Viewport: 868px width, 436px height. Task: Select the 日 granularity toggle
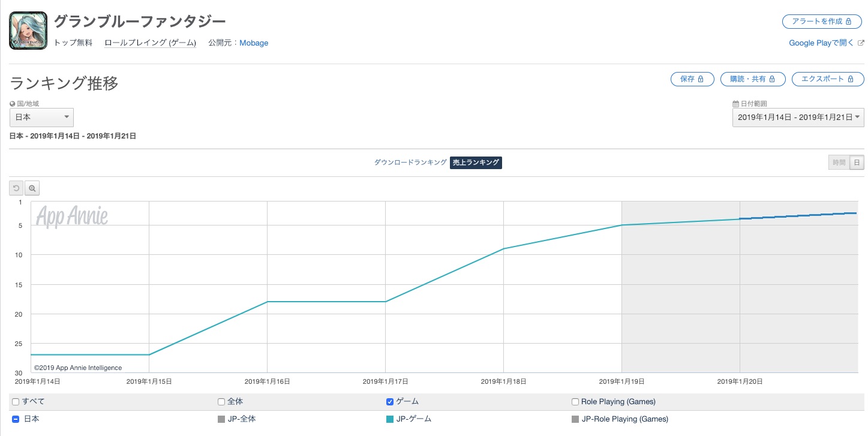857,163
